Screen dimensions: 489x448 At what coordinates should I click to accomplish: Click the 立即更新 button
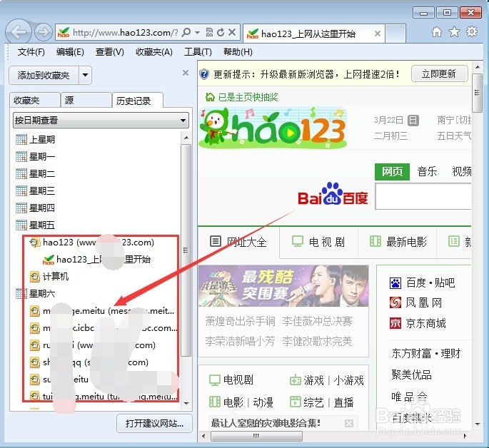(x=440, y=74)
